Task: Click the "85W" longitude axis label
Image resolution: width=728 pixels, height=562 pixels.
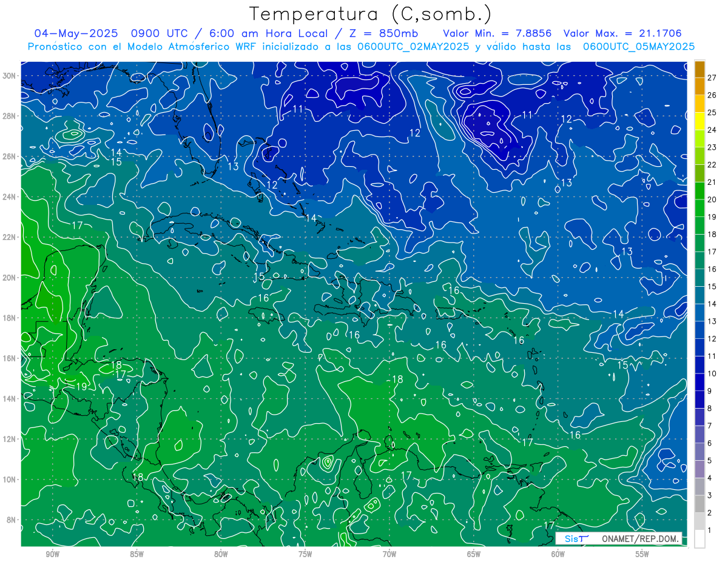Action: pyautogui.click(x=136, y=554)
